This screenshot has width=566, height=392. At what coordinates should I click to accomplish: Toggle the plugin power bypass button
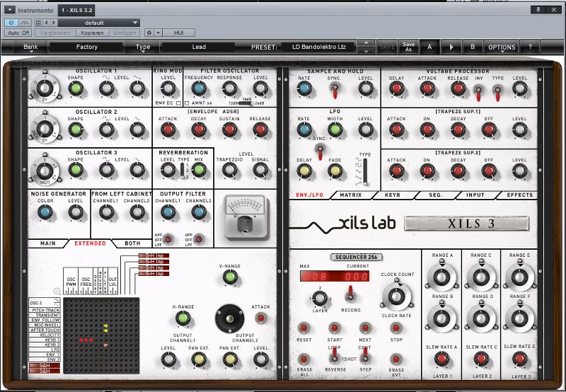pos(11,23)
